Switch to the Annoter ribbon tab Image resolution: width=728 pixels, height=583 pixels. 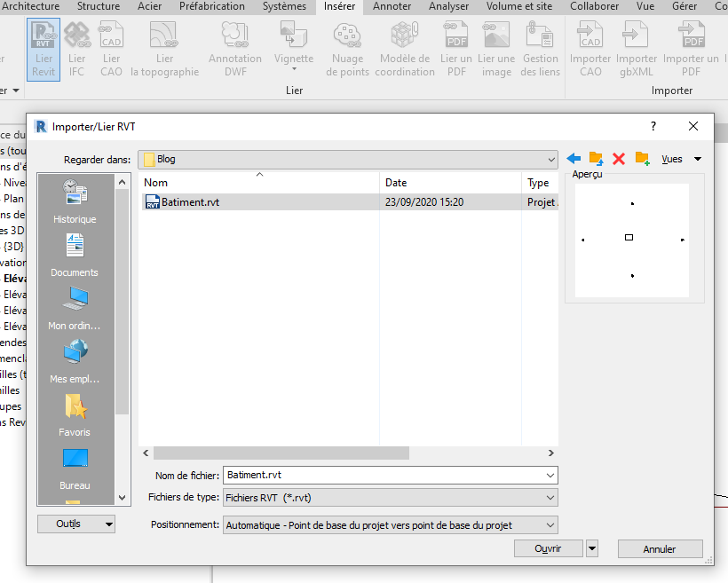pyautogui.click(x=392, y=6)
